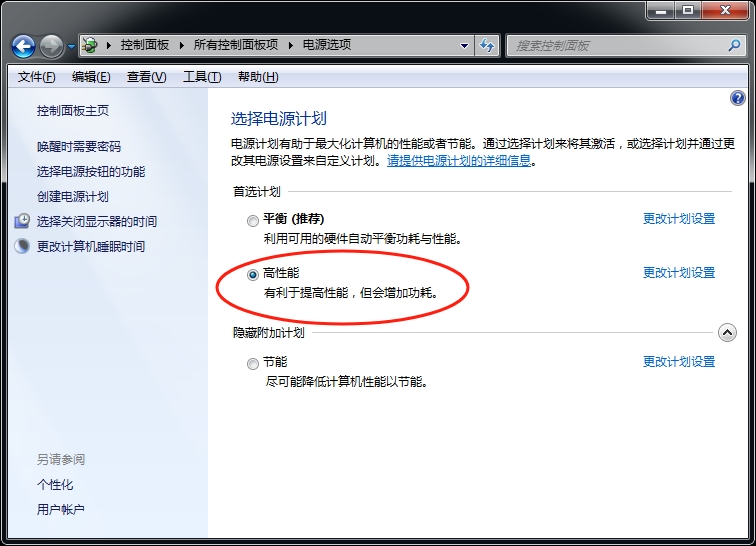Expand the arrow after 控制面板 breadcrumb
This screenshot has width=756, height=546.
182,45
